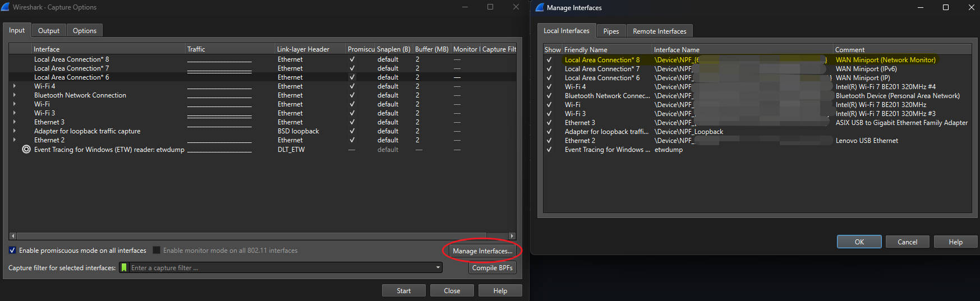Click OK in the Manage Interfaces dialog
Screen dimensions: 980x301
(x=859, y=242)
